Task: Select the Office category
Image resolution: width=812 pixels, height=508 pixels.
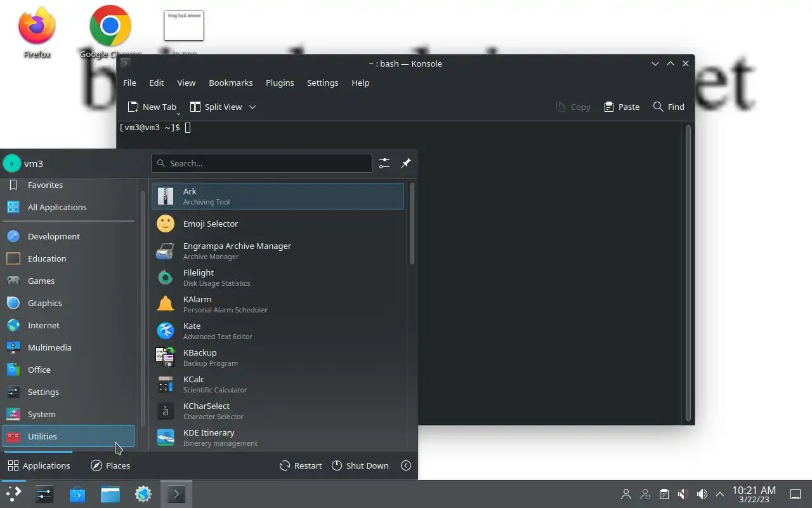Action: click(x=69, y=370)
